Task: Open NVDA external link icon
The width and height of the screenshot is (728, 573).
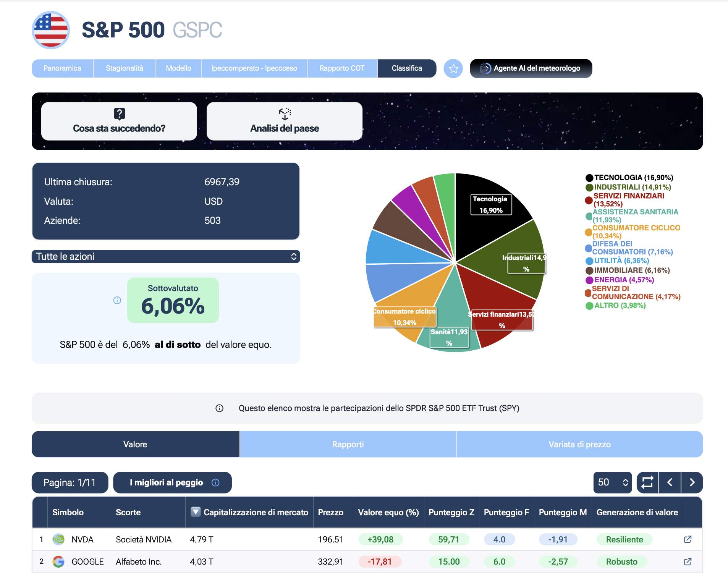Action: pyautogui.click(x=688, y=539)
